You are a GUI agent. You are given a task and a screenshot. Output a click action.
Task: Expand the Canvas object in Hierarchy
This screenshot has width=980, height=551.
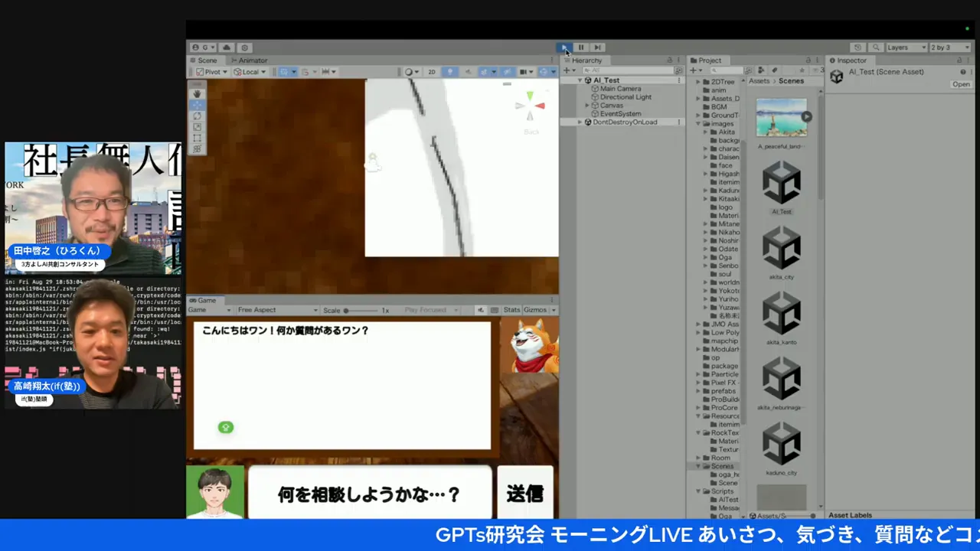click(x=587, y=106)
